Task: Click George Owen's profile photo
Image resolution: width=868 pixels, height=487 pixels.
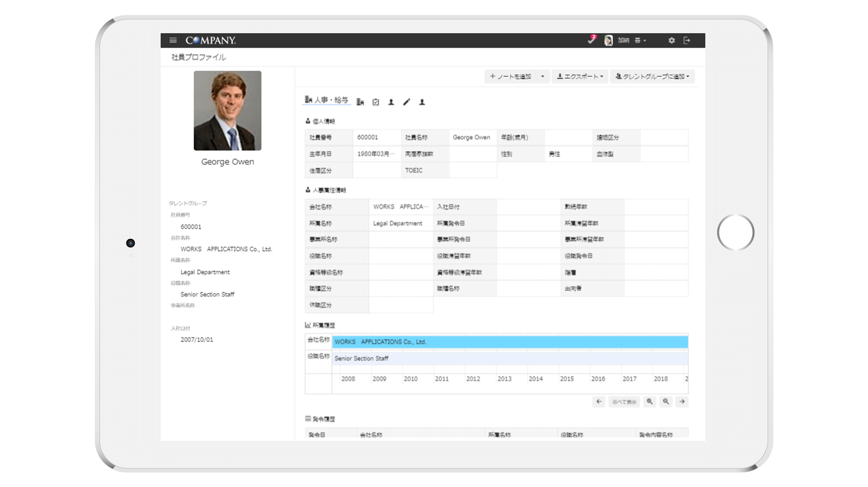Action: (x=227, y=110)
